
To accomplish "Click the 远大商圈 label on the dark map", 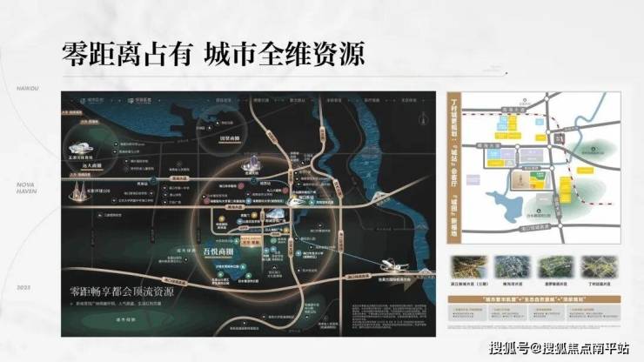I will tap(91, 165).
